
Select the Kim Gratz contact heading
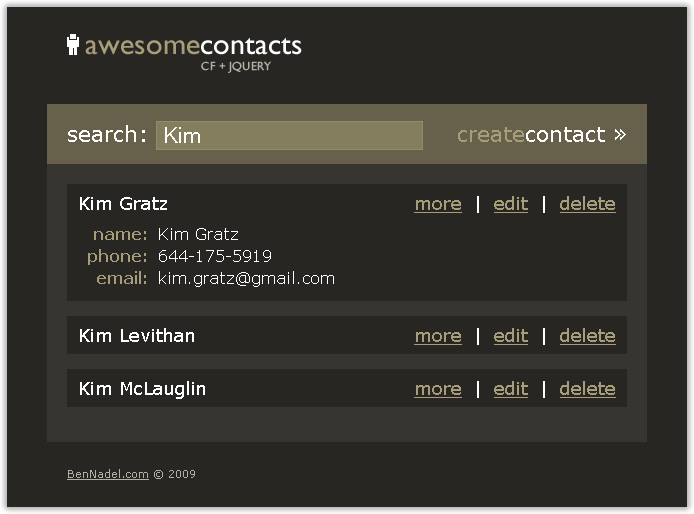click(123, 204)
